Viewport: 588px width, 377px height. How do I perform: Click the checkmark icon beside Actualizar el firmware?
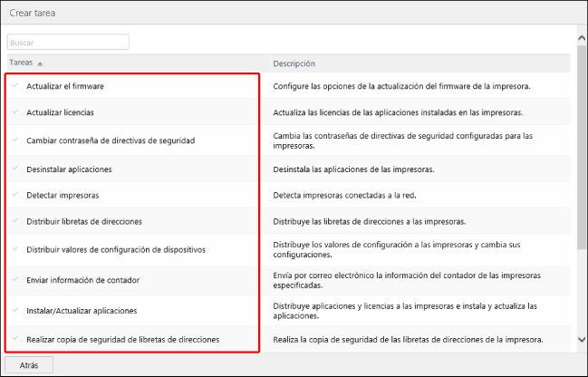tap(15, 86)
